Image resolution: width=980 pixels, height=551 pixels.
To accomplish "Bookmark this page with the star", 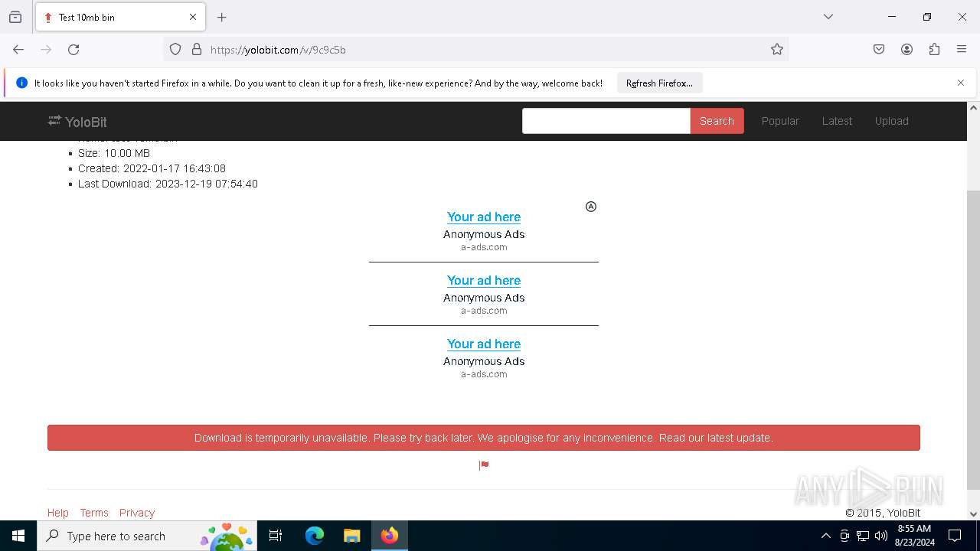I will (x=777, y=50).
